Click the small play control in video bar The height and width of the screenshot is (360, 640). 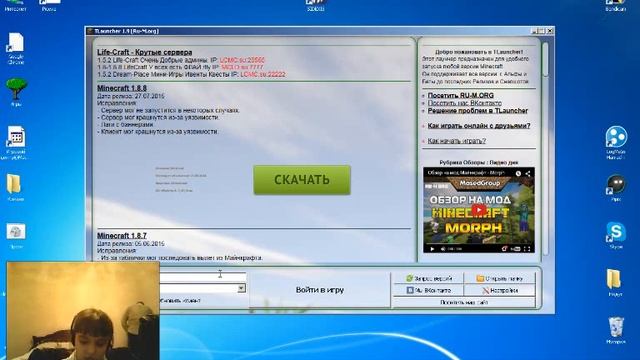click(432, 249)
